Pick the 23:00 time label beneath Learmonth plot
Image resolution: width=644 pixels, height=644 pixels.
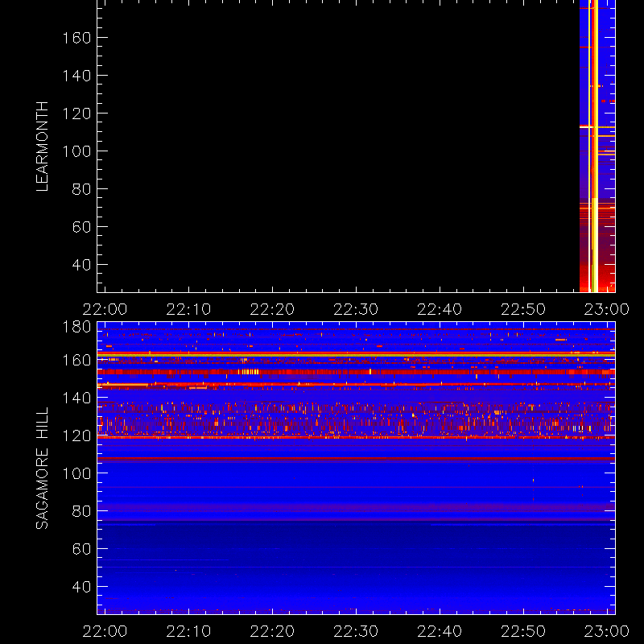tap(607, 309)
